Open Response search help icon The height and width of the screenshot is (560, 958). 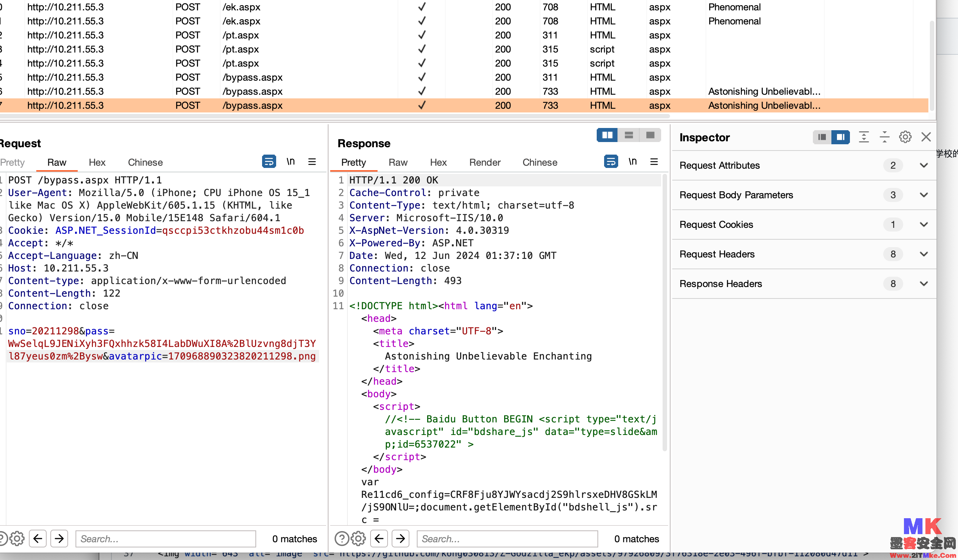[x=342, y=538]
